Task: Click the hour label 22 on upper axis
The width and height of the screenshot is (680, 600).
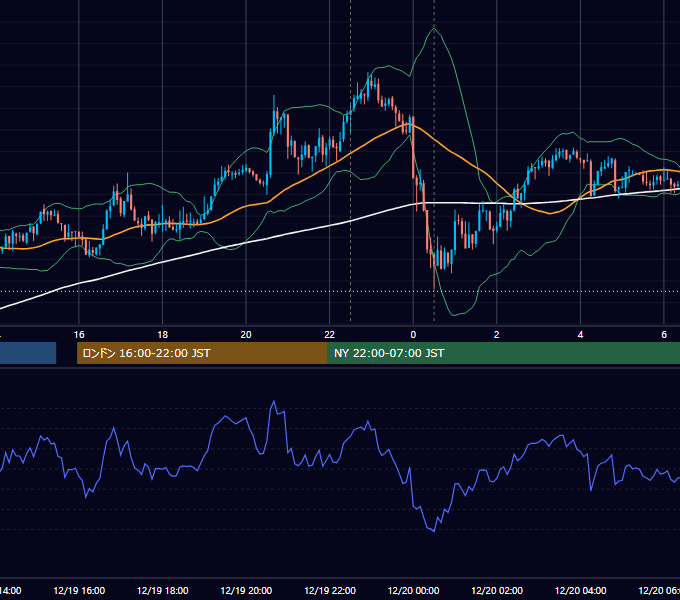Action: pos(330,335)
